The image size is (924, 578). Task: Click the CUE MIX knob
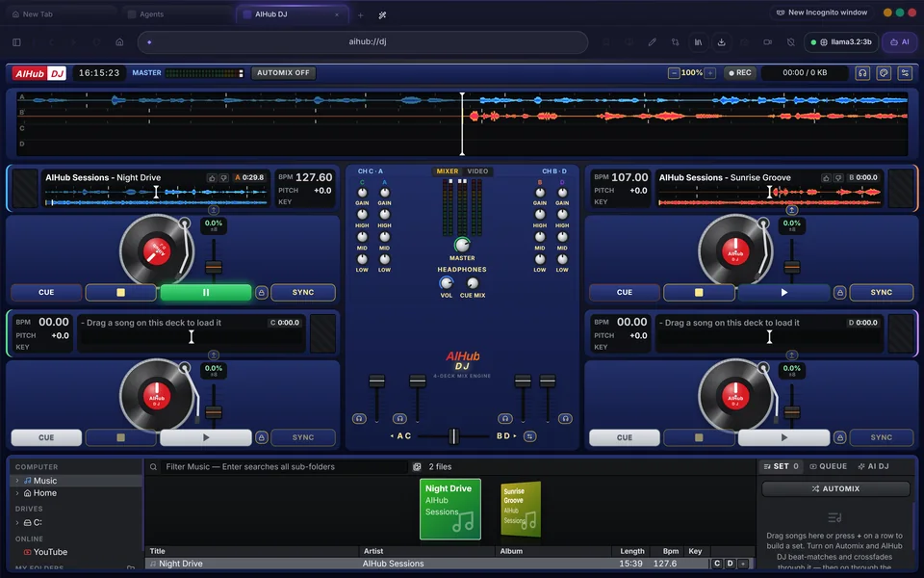tap(473, 283)
